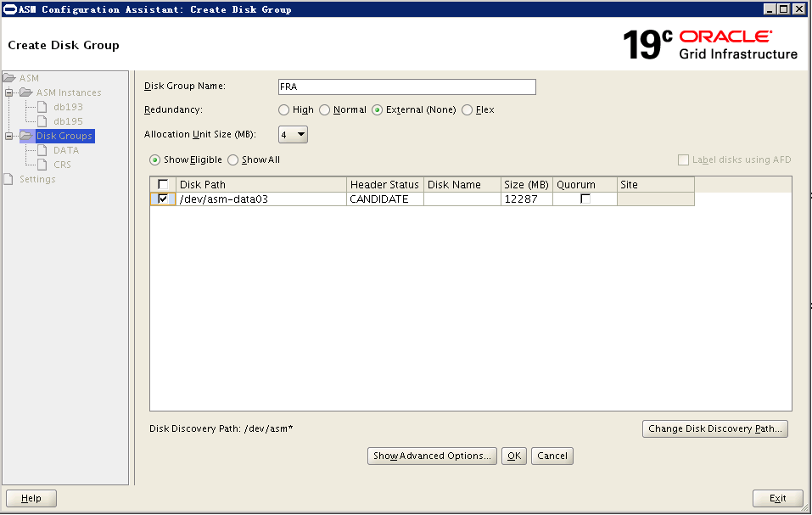The width and height of the screenshot is (812, 515).
Task: Collapse the Disk Groups tree node
Action: point(8,136)
